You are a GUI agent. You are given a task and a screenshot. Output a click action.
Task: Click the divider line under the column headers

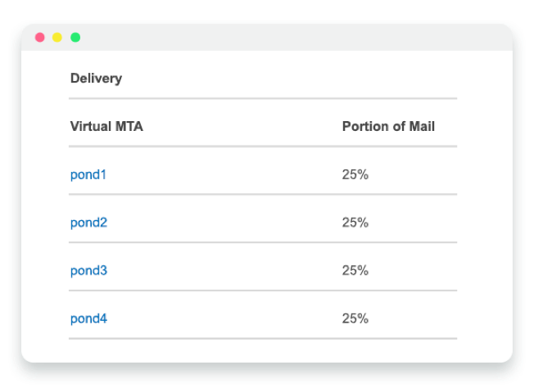click(263, 146)
